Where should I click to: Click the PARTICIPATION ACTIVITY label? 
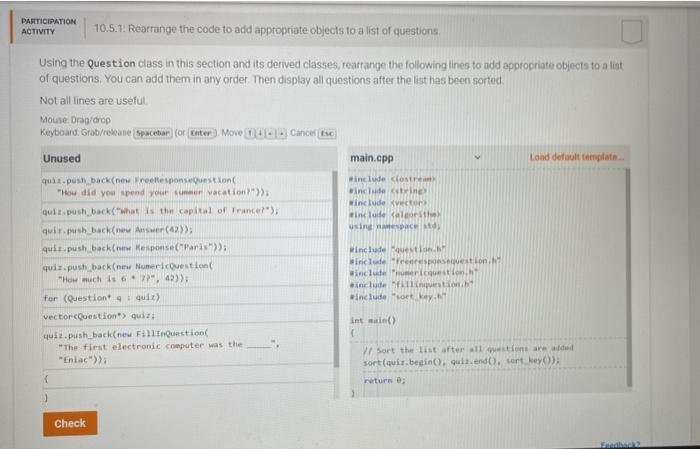coord(48,27)
